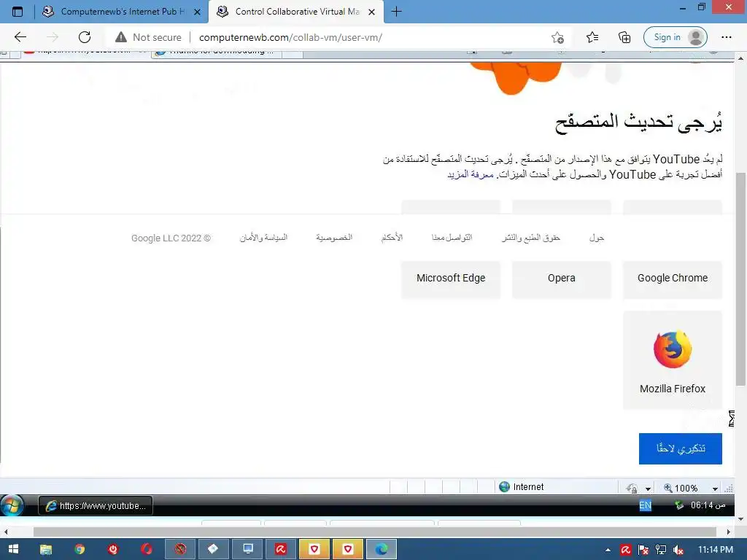Add this page to favorites star icon
This screenshot has width=747, height=560.
tap(557, 37)
